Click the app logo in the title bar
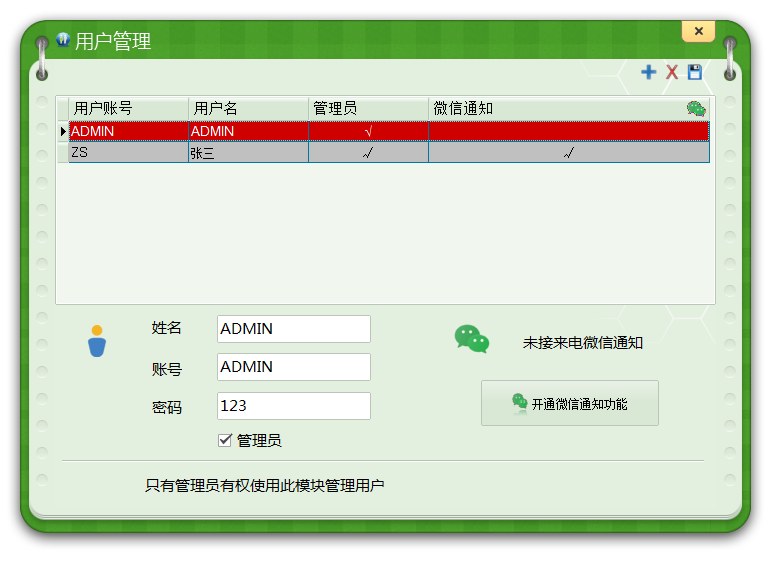Viewport: 771px width, 563px height. point(62,40)
